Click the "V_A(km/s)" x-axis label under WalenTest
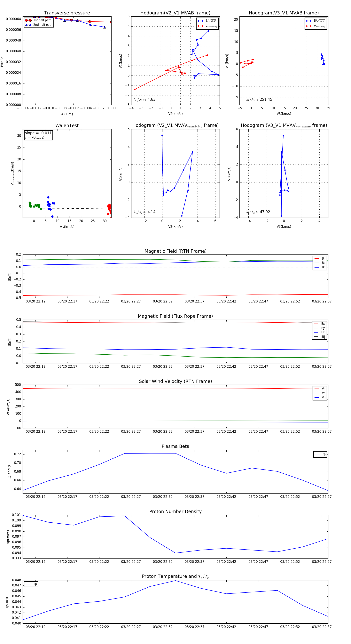Screen dimensions: 351x644 [67, 227]
